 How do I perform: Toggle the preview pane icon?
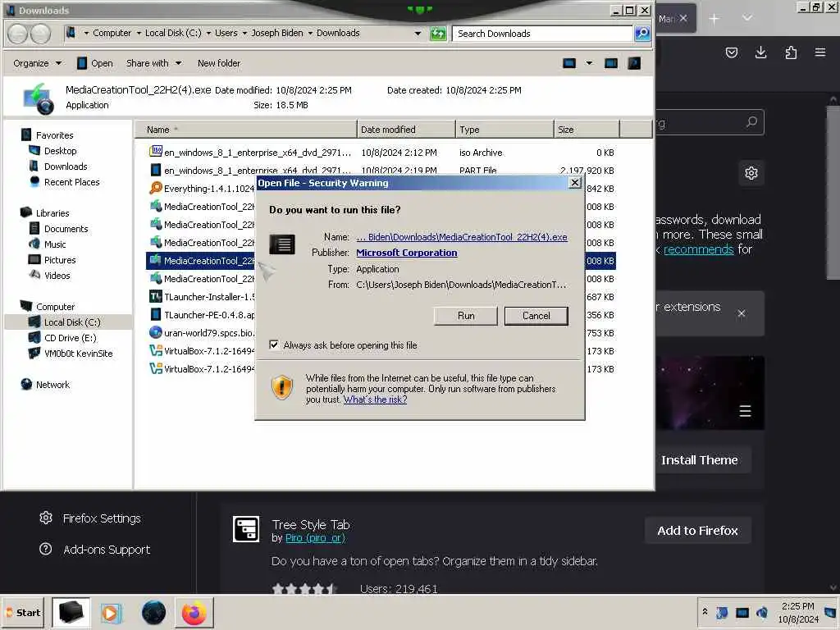(610, 63)
